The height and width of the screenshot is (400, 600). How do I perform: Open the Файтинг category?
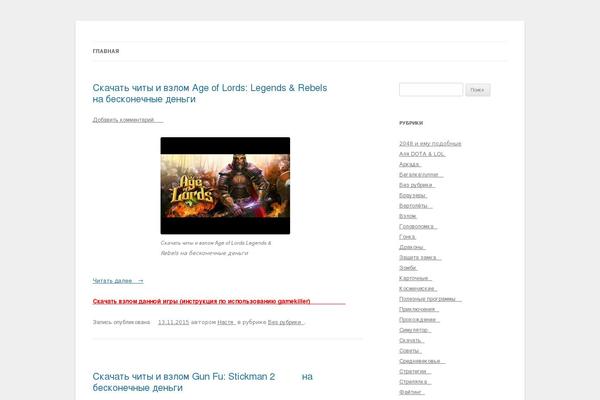click(412, 392)
